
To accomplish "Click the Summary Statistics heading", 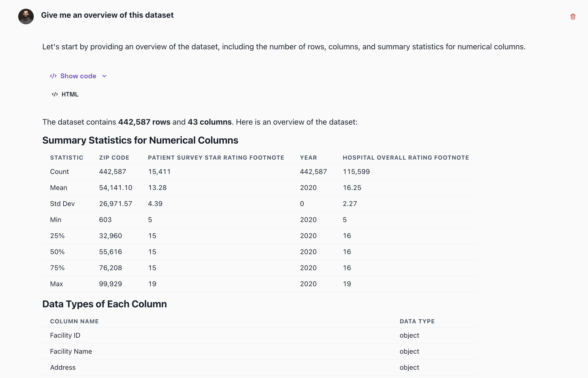I will (x=140, y=140).
